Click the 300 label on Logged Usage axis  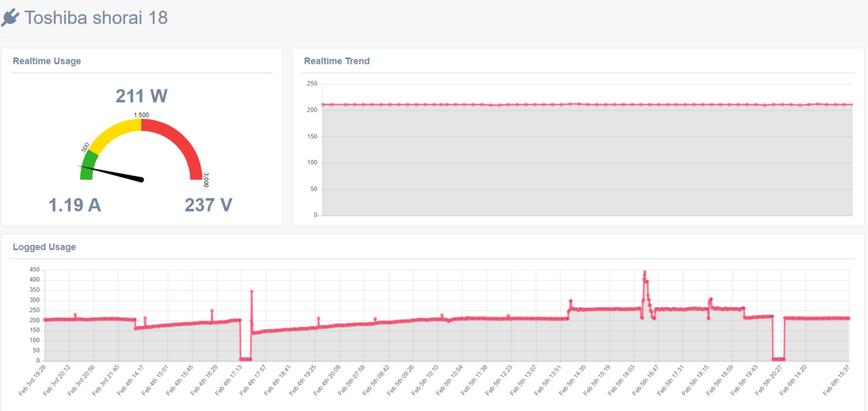pos(34,300)
